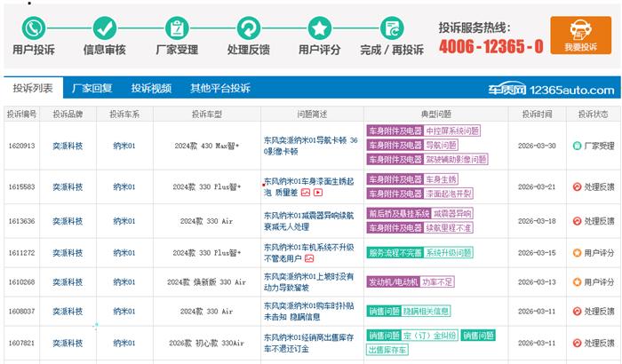
Task: Click the 隐瞒相关信息 problem tag
Action: pos(426,311)
